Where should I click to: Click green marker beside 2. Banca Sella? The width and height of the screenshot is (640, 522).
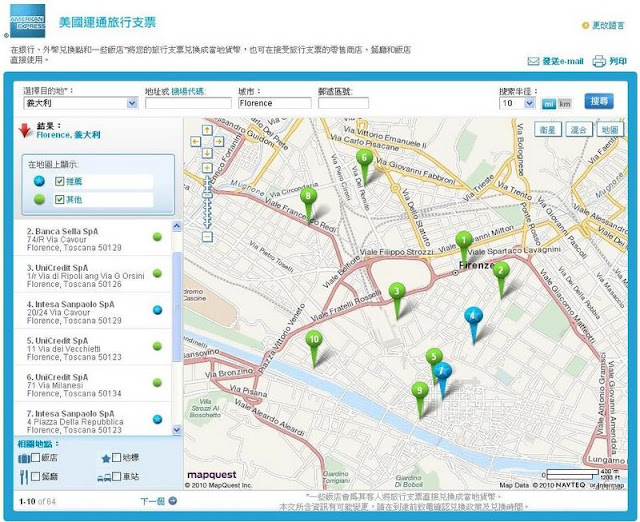click(157, 237)
